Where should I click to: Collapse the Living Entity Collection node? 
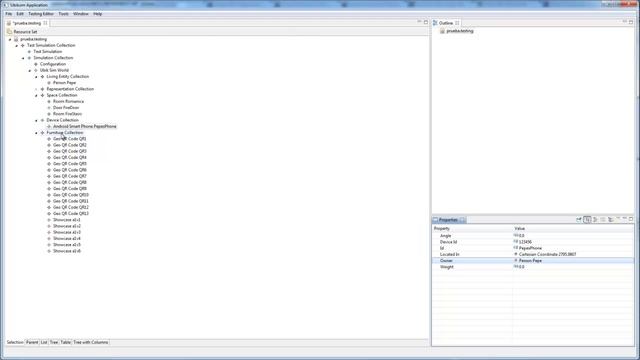[x=36, y=77]
